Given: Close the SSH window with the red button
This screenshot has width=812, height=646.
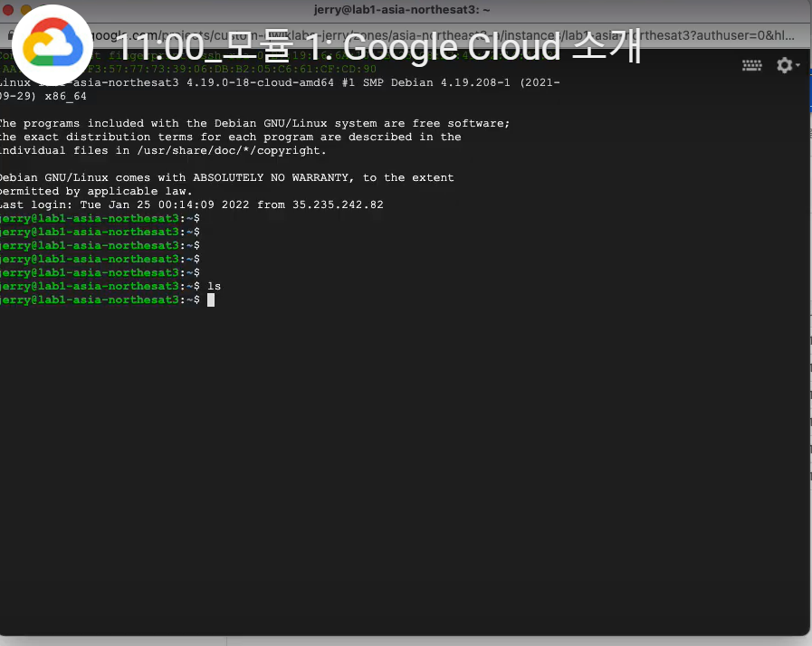Looking at the screenshot, I should [7, 9].
